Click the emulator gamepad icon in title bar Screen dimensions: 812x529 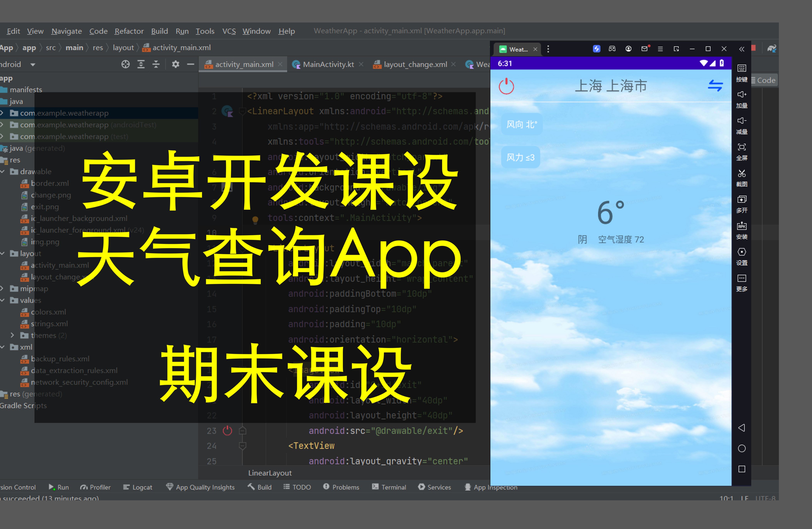click(x=612, y=49)
